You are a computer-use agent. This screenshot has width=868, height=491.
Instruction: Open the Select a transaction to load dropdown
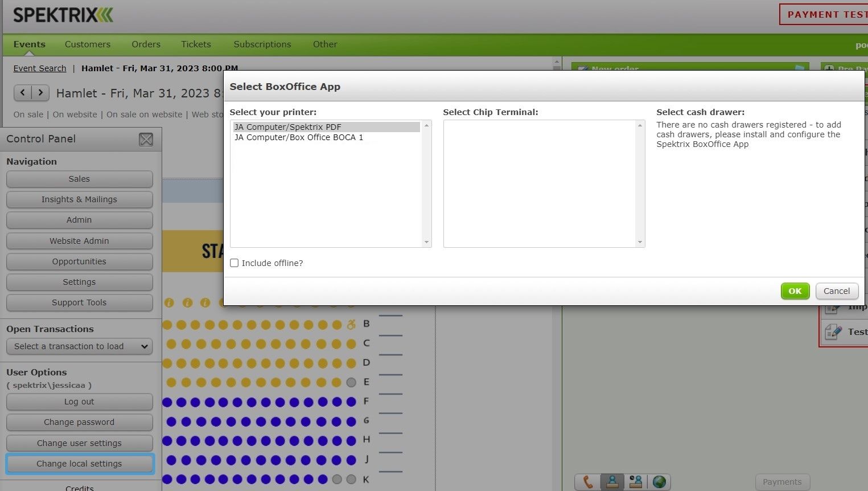click(79, 346)
